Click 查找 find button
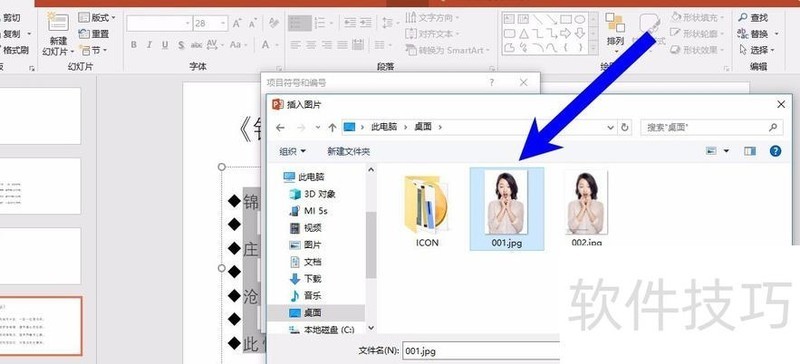This screenshot has width=800, height=364. [753, 18]
